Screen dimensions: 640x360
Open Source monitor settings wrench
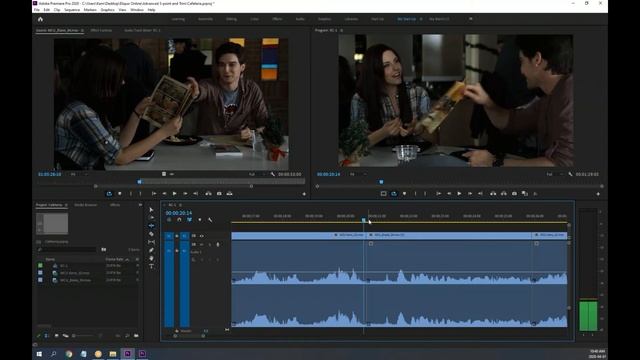(x=273, y=174)
